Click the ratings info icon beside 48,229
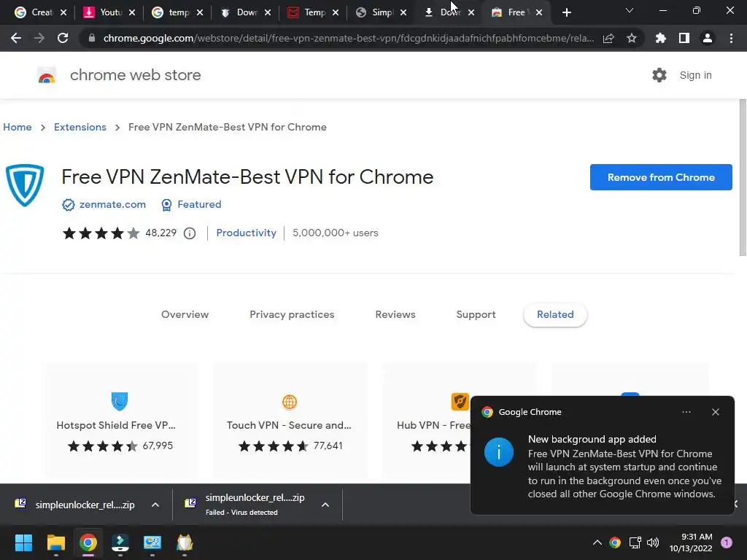Image resolution: width=747 pixels, height=560 pixels. (190, 233)
